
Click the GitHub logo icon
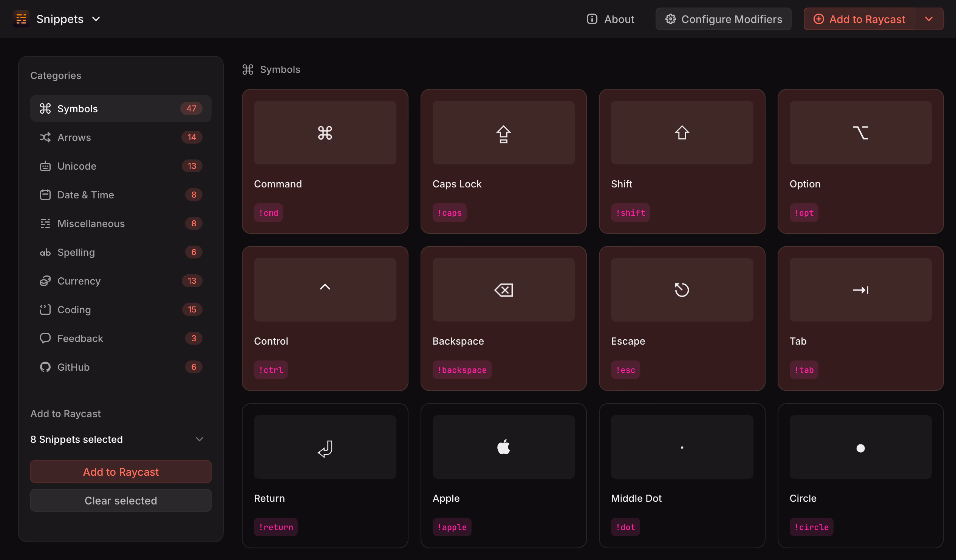tap(45, 367)
